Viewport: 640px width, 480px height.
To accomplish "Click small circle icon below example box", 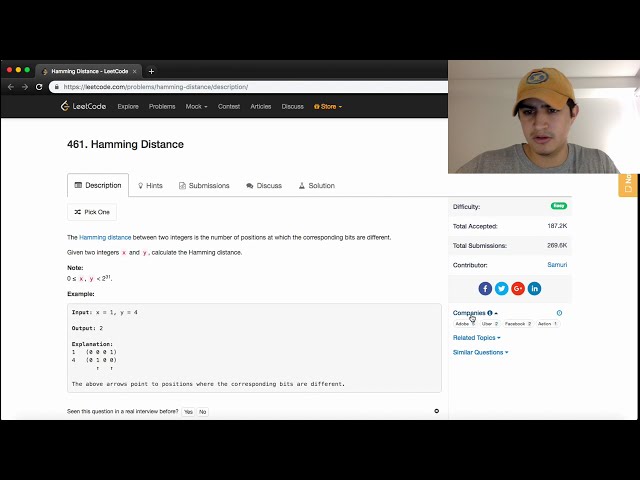I will point(437,411).
